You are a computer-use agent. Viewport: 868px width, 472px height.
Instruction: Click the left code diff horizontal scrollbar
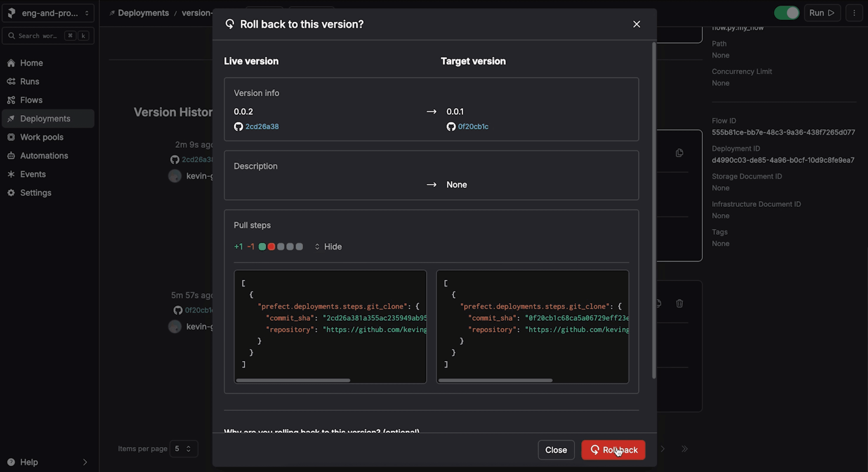293,380
